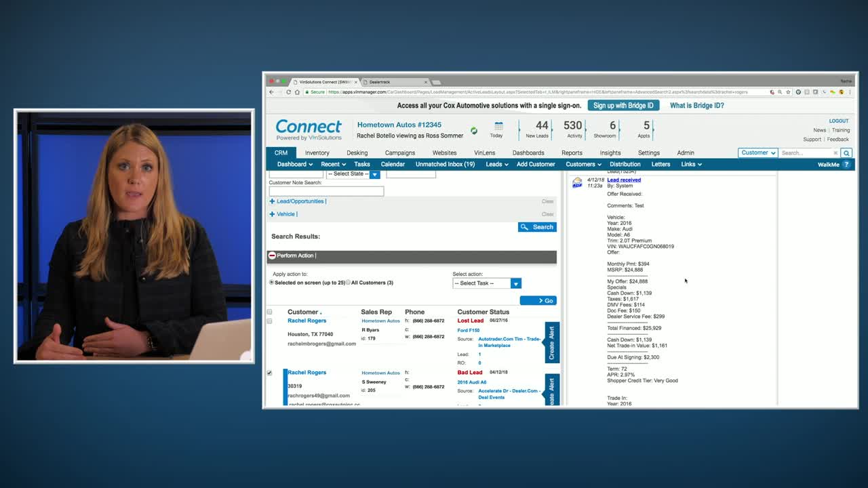Open the Desking tab

(357, 153)
